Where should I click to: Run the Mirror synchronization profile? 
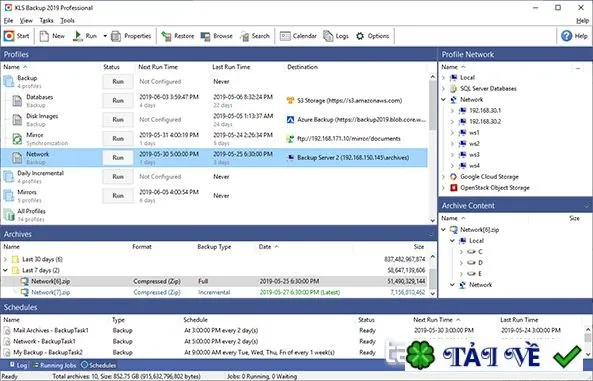click(x=118, y=138)
